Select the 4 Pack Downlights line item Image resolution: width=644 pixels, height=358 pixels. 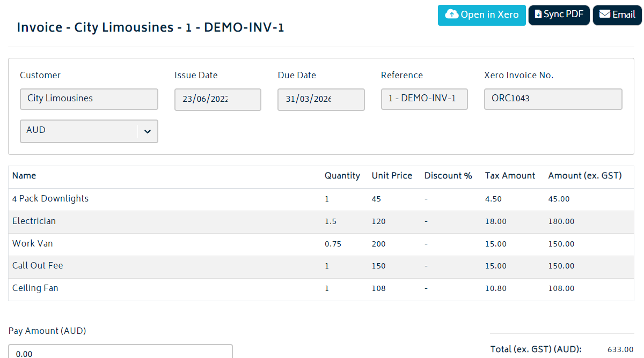pos(50,199)
